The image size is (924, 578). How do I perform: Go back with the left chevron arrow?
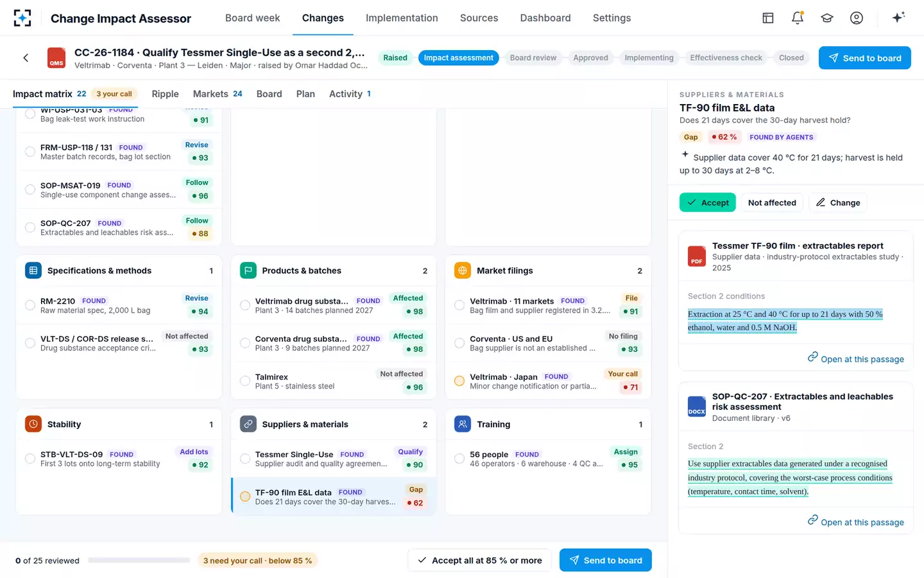[26, 58]
